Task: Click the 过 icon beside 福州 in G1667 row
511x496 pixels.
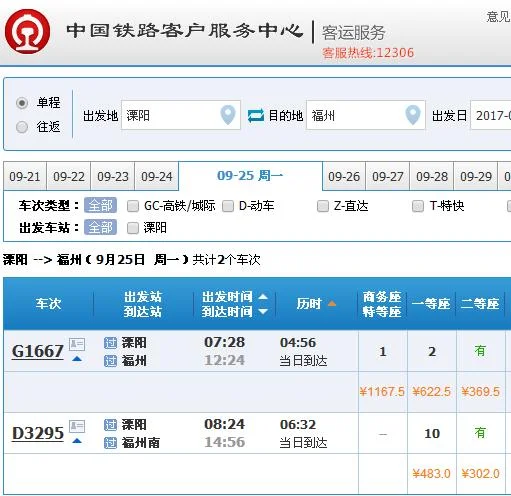Action: tap(110, 361)
